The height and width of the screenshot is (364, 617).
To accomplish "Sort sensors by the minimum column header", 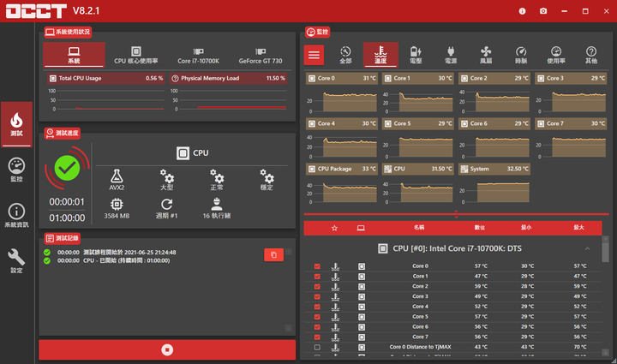I will (x=526, y=228).
